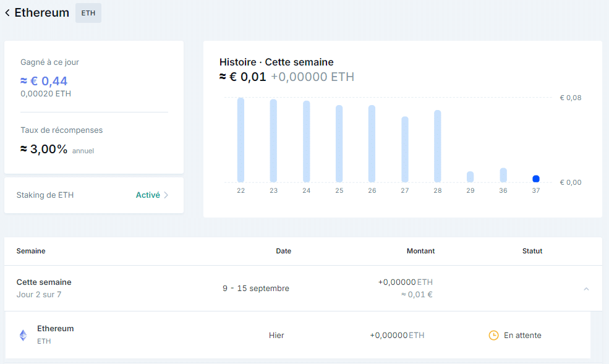Image resolution: width=609 pixels, height=364 pixels.
Task: Click the '€ 0,08' axis label
Action: (x=571, y=98)
